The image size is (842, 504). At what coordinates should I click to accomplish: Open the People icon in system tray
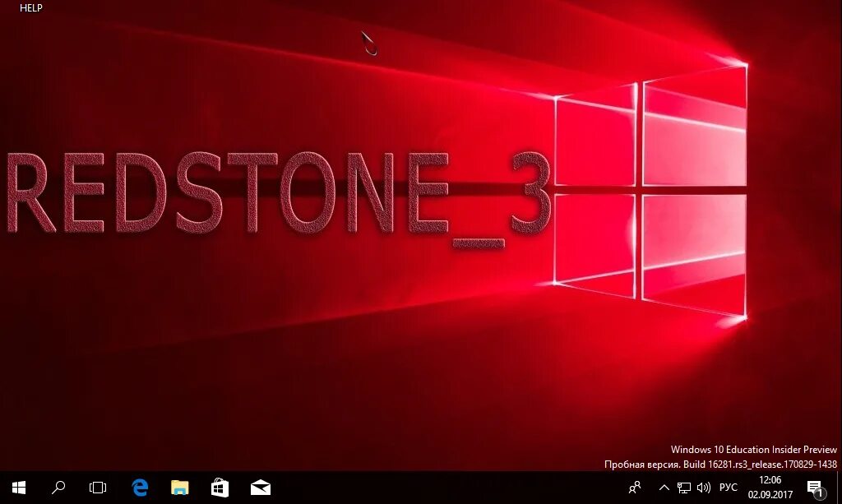pyautogui.click(x=635, y=488)
